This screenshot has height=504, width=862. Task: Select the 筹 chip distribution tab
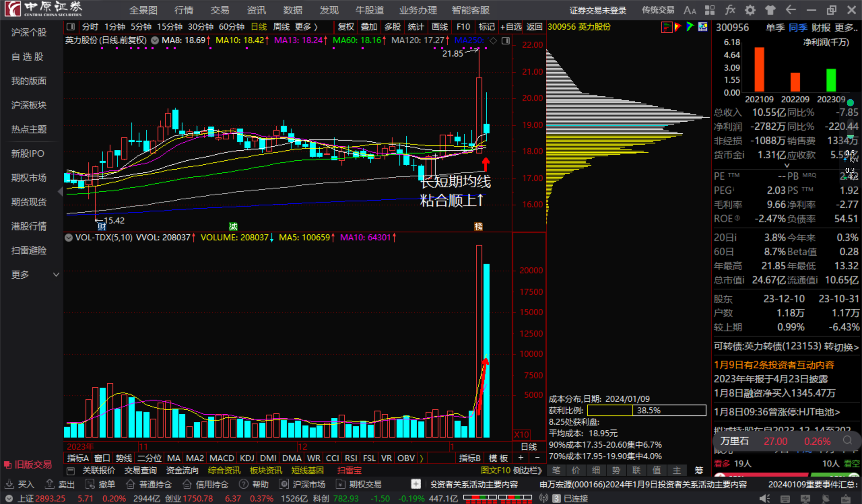[x=699, y=470]
